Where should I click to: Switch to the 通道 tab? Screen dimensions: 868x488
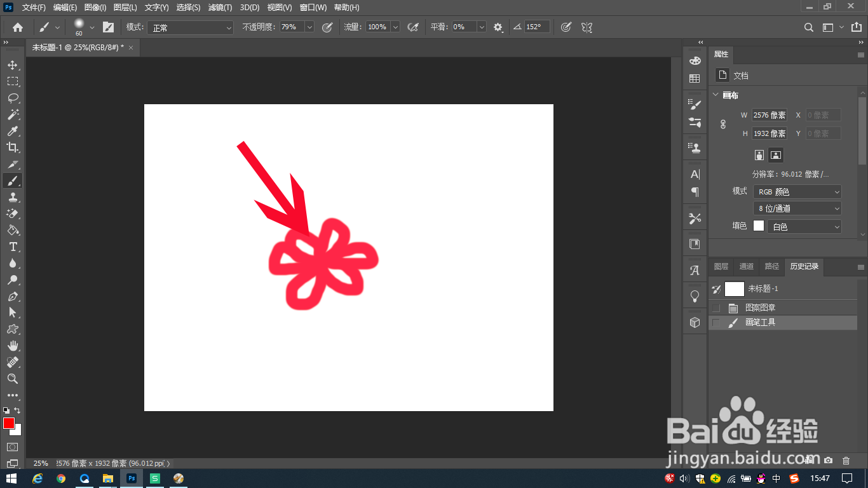click(x=747, y=267)
